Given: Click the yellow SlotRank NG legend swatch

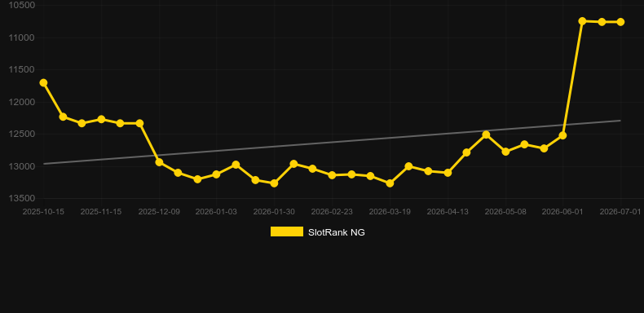Looking at the screenshot, I should [x=287, y=231].
